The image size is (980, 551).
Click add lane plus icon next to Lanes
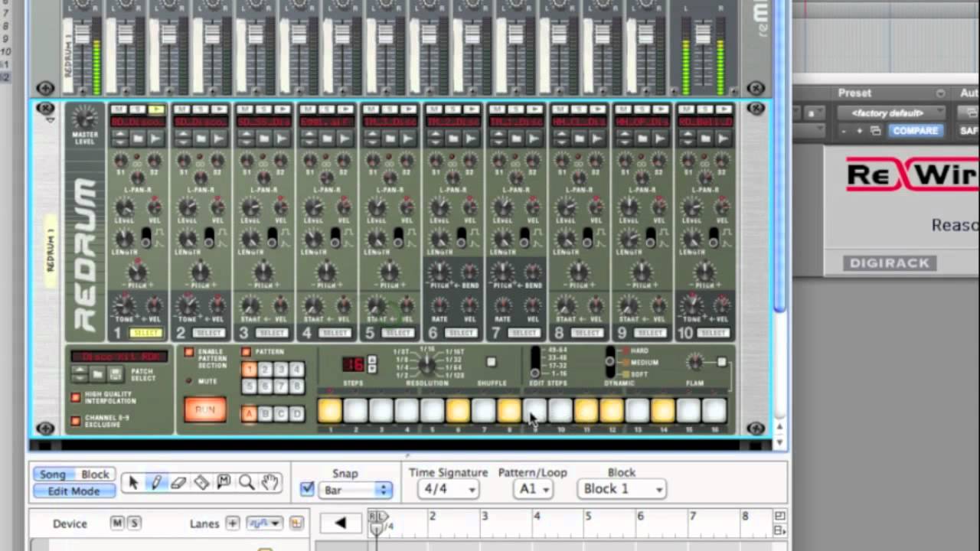(233, 523)
